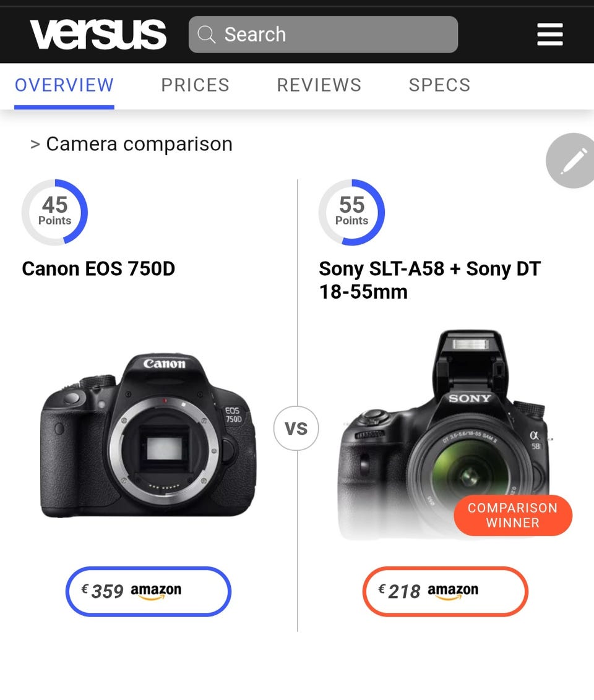594x700 pixels.
Task: Select the Overview tab
Action: click(x=64, y=85)
